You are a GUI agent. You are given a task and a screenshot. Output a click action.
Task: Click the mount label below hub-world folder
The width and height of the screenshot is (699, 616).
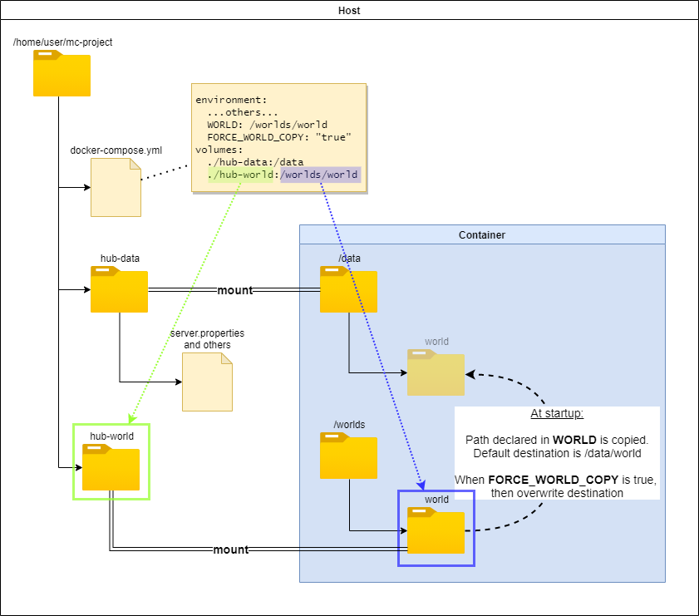pos(230,549)
